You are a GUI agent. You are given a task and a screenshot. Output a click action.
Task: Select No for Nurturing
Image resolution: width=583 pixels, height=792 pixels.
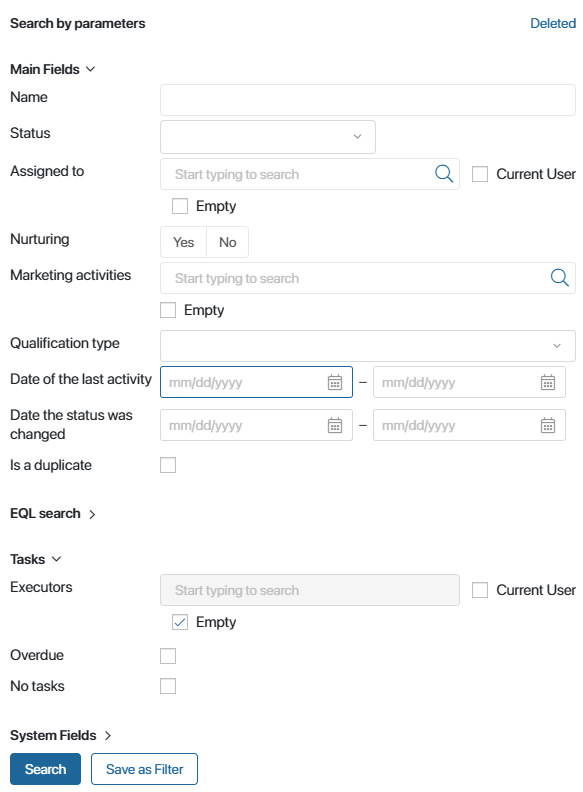227,242
